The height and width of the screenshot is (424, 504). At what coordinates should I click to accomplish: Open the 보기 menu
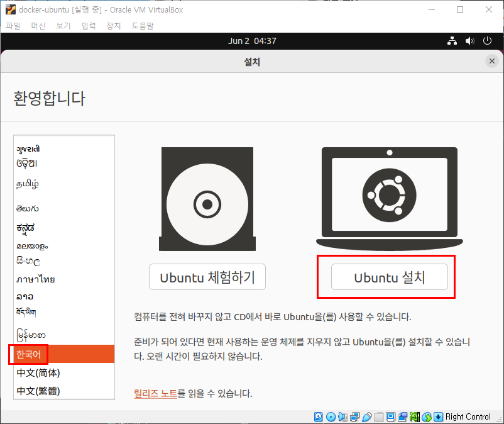tap(63, 26)
